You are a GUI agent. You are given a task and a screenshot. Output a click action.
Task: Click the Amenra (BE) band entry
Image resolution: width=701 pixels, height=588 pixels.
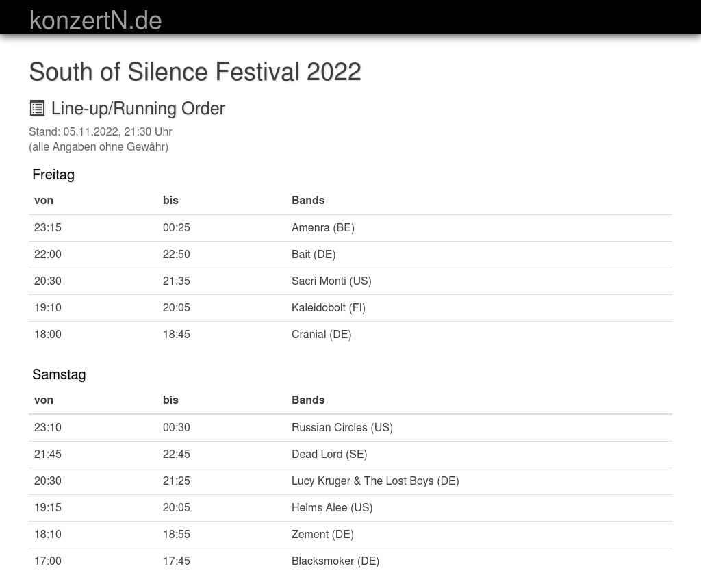tap(322, 228)
